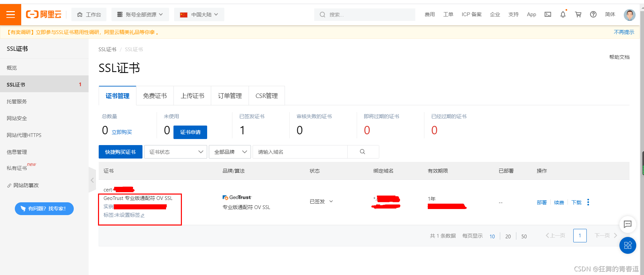Switch to 证书管理 tab

pos(117,96)
